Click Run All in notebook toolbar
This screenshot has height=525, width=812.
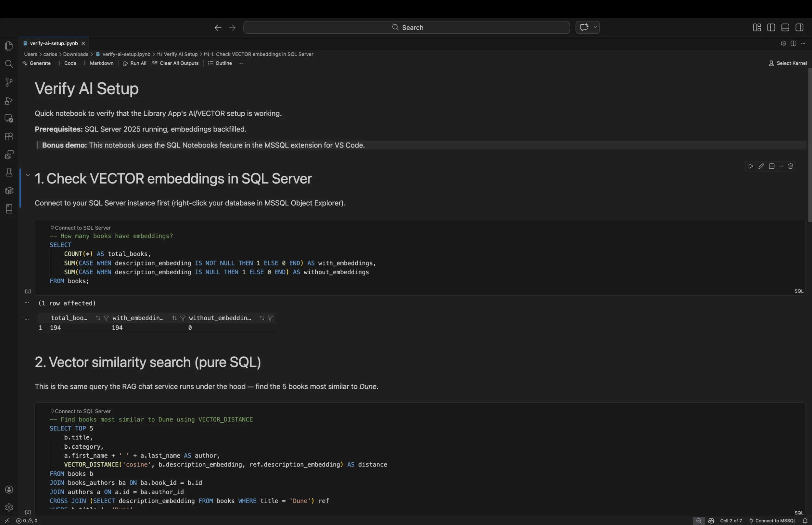click(x=134, y=63)
